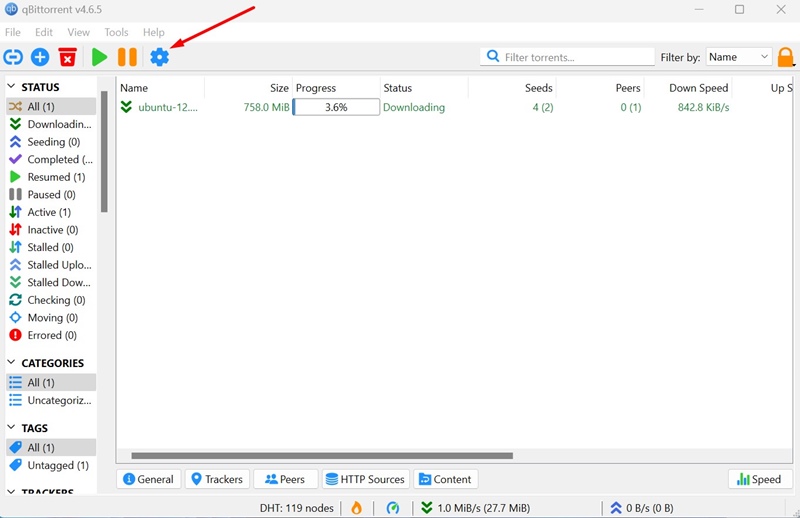Select Stalled (0) status filter
The width and height of the screenshot is (800, 518).
click(x=51, y=248)
